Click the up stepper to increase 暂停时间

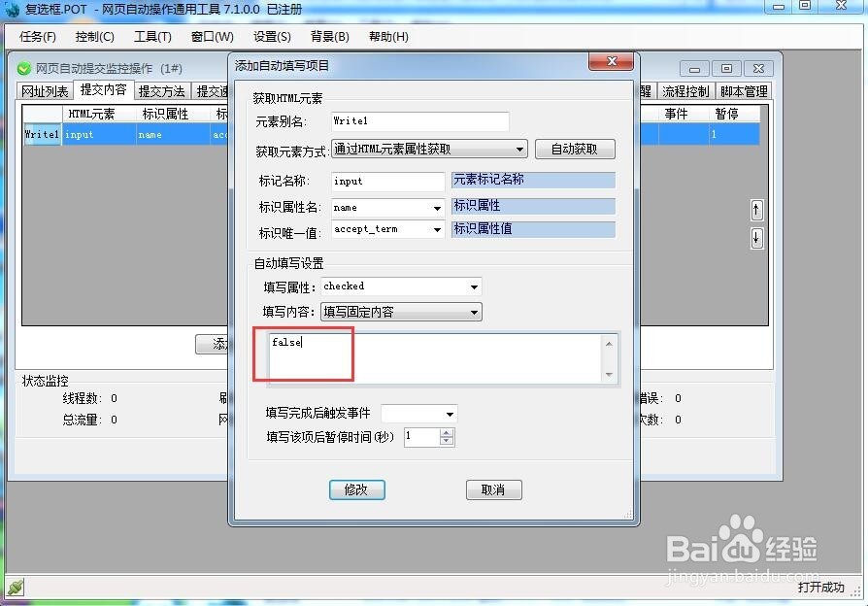point(448,432)
